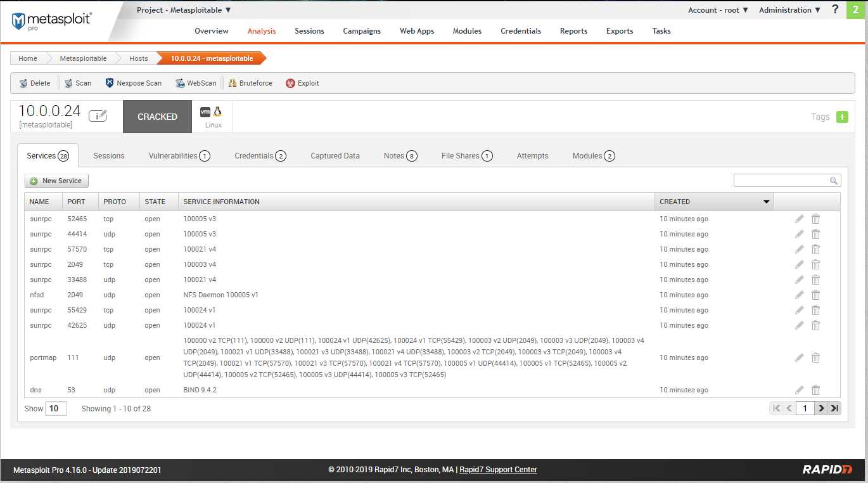
Task: Delete the nfsd port 2049 service
Action: coord(815,295)
